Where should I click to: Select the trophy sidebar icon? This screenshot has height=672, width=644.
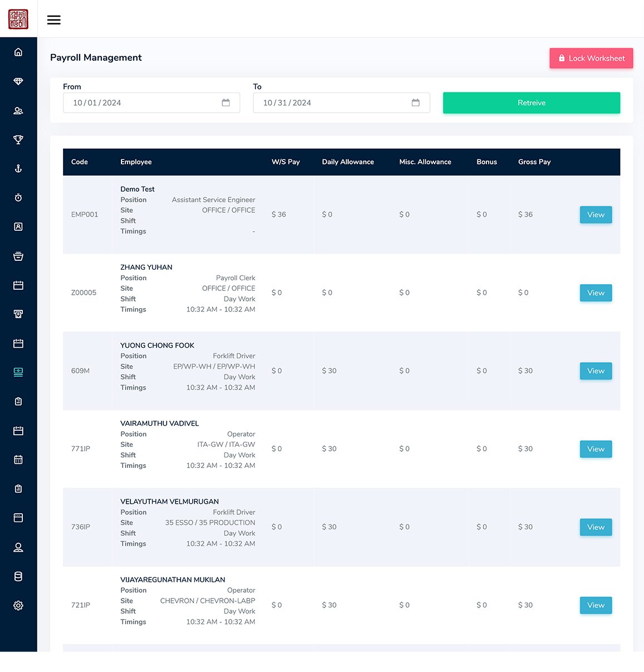[x=18, y=139]
